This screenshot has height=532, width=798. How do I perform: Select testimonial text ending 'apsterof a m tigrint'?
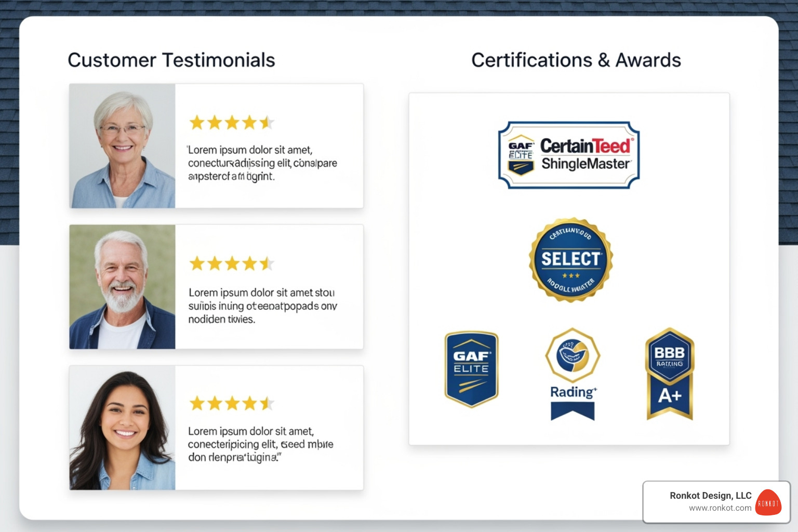(x=262, y=163)
